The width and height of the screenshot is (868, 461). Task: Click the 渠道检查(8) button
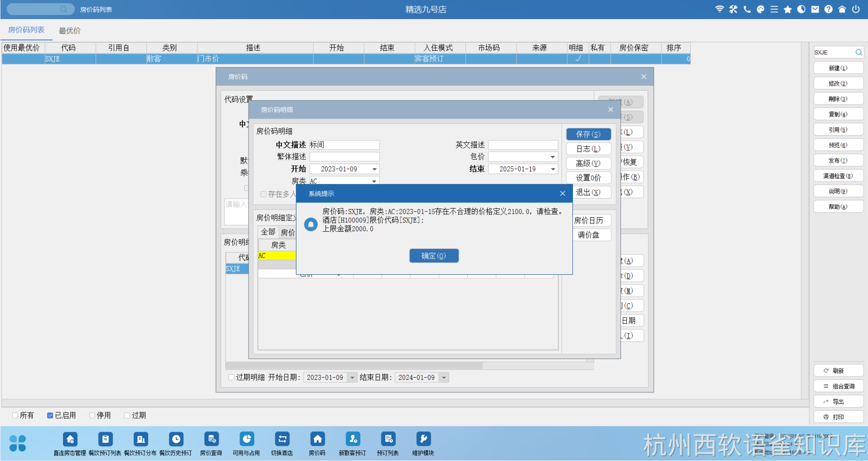(x=838, y=176)
